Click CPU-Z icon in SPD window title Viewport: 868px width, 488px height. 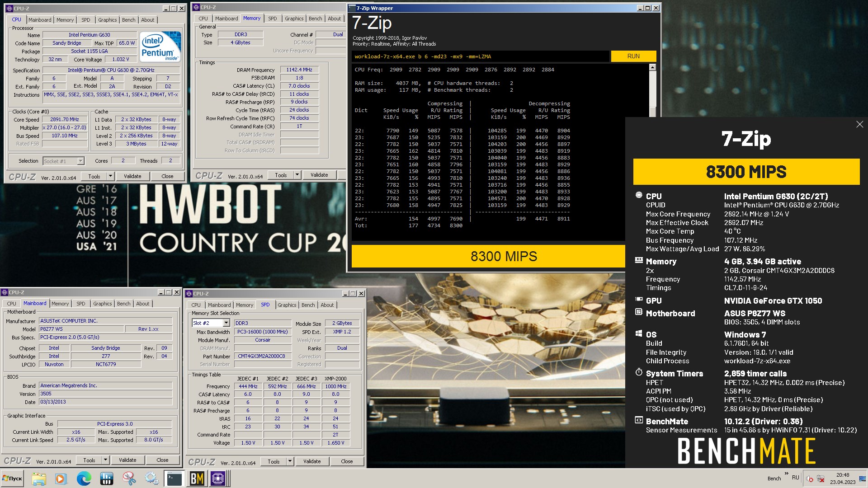coord(189,294)
